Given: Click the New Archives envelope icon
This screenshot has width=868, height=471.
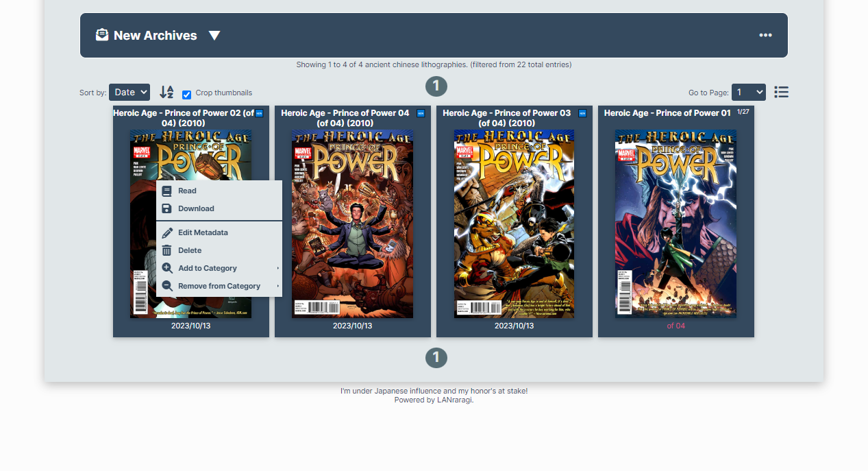Looking at the screenshot, I should (102, 35).
